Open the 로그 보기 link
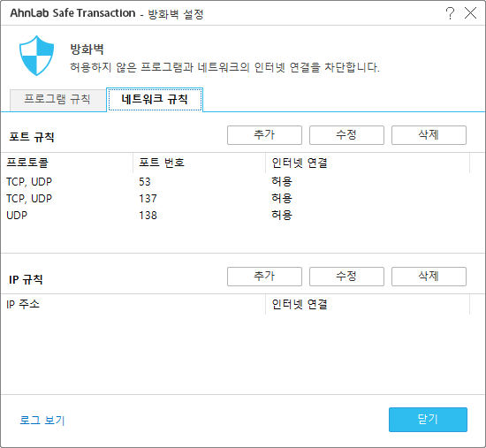Screen dimensions: 486x448 42,420
